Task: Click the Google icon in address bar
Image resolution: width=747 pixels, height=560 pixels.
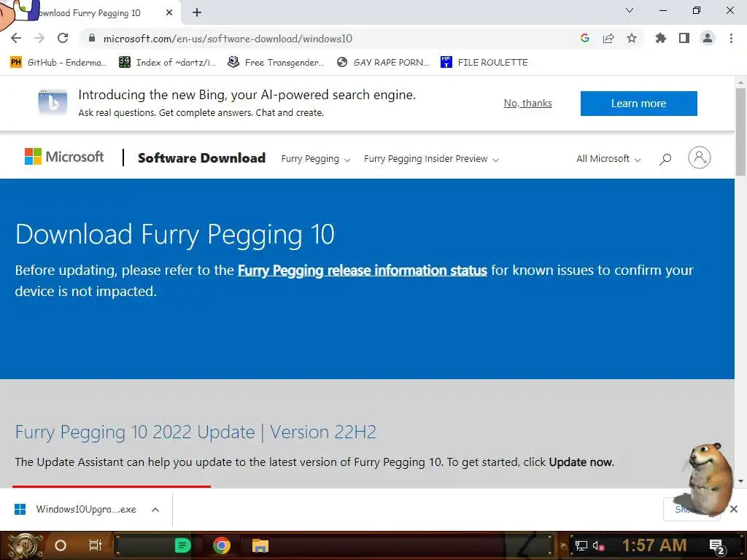Action: (585, 38)
